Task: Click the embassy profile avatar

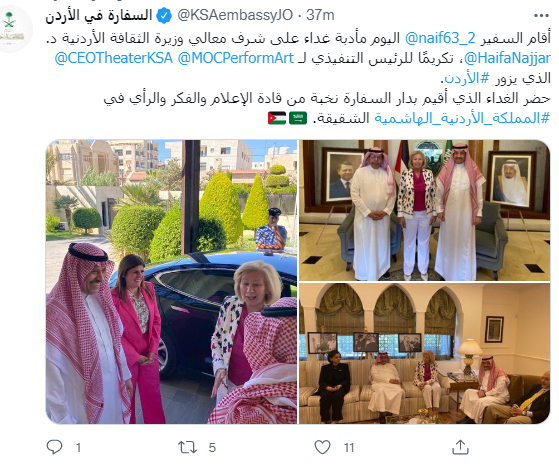Action: (12, 29)
